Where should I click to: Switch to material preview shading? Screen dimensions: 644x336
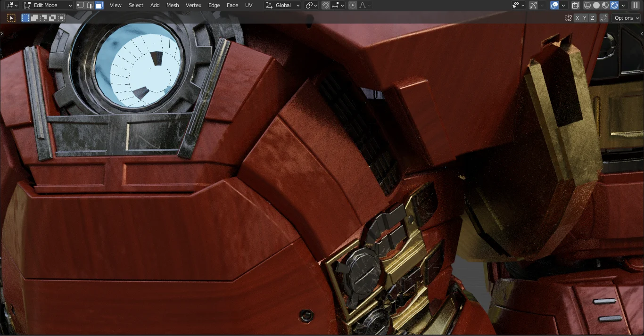(x=605, y=5)
